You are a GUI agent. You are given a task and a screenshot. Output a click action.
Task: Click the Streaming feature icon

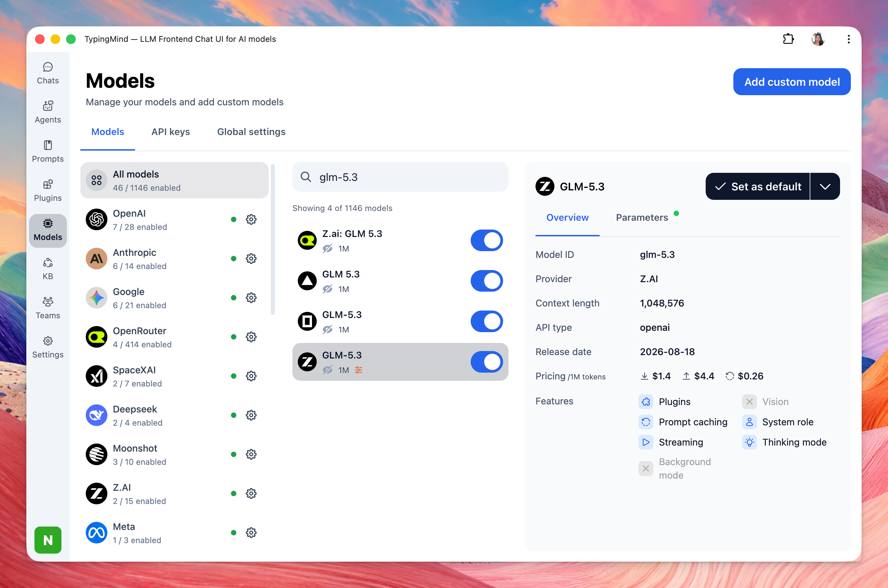point(646,442)
